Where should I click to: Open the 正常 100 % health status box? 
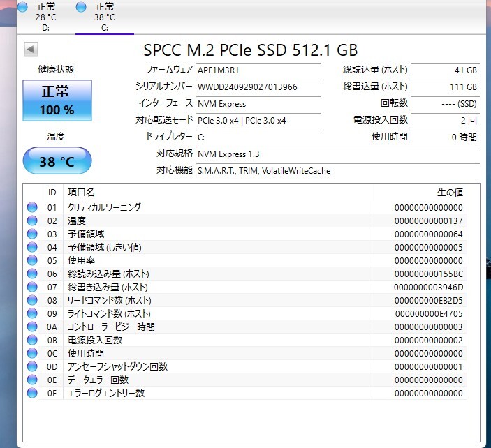coord(57,100)
